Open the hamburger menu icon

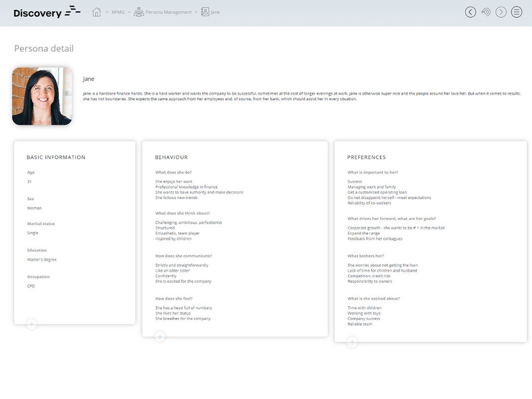[x=517, y=12]
